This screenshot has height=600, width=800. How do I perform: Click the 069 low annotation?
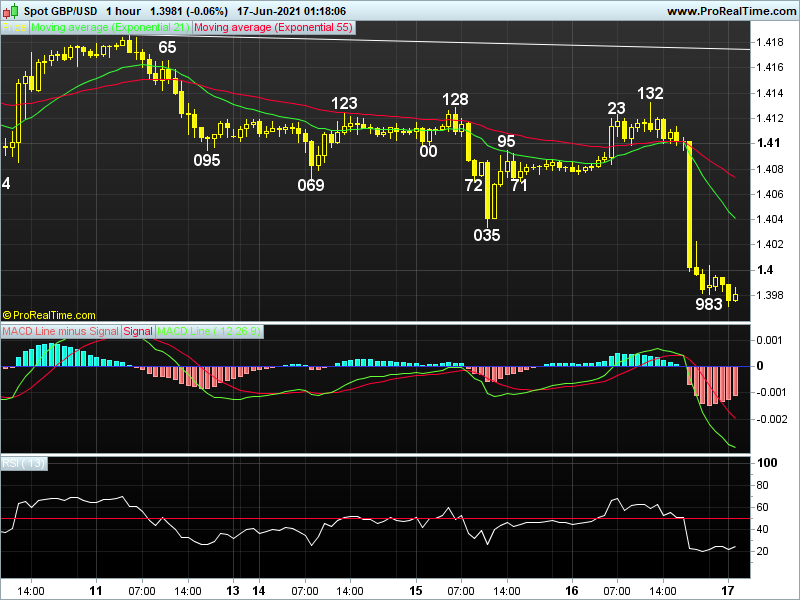[311, 185]
